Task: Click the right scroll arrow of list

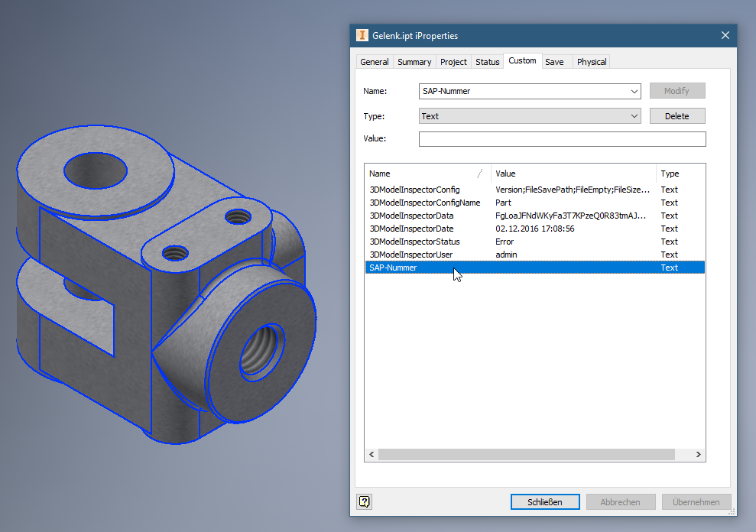Action: coord(698,454)
